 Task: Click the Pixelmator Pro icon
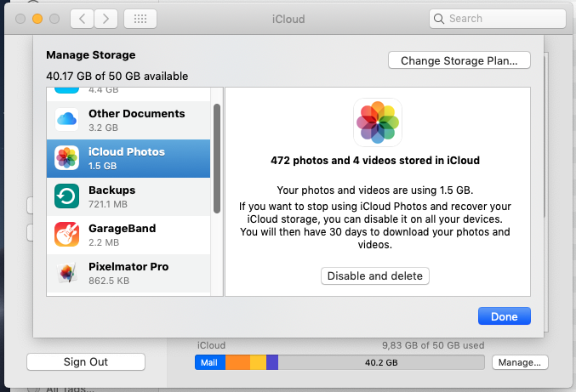click(67, 273)
